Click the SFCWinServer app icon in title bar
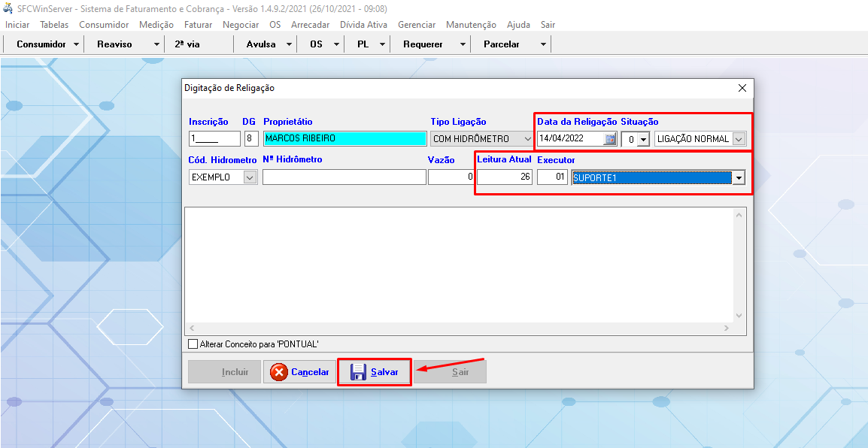The image size is (868, 448). [x=8, y=8]
